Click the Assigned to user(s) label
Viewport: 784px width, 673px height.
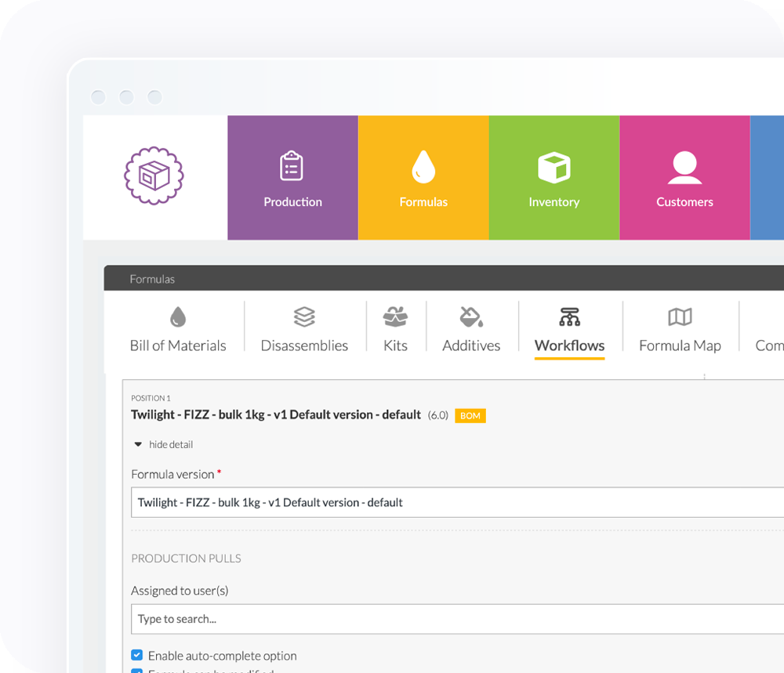(x=180, y=591)
